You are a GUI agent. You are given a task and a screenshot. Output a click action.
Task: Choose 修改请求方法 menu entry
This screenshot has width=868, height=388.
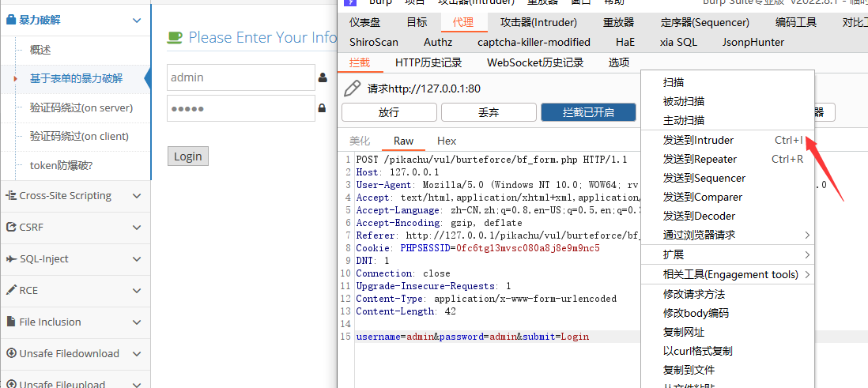click(727, 294)
